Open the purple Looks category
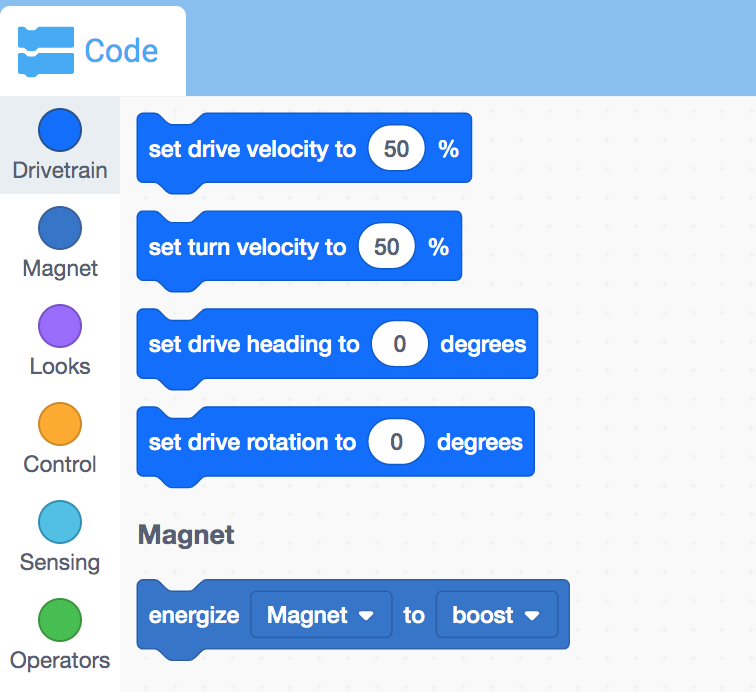 [x=60, y=326]
